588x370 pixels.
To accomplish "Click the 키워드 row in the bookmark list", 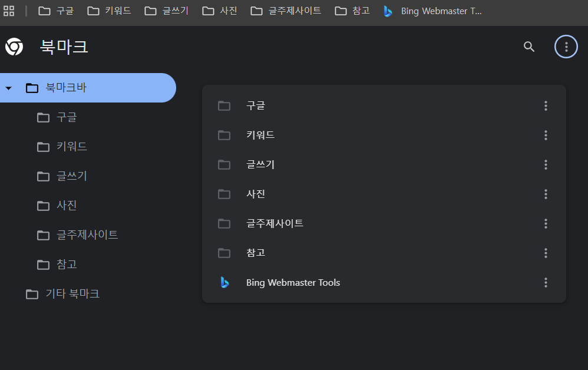I will point(384,135).
